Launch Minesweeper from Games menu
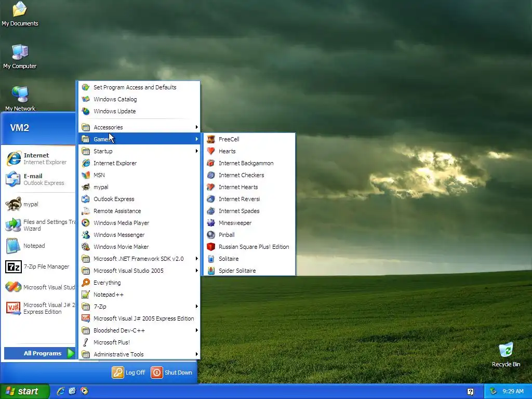This screenshot has width=532, height=399. tap(248, 223)
